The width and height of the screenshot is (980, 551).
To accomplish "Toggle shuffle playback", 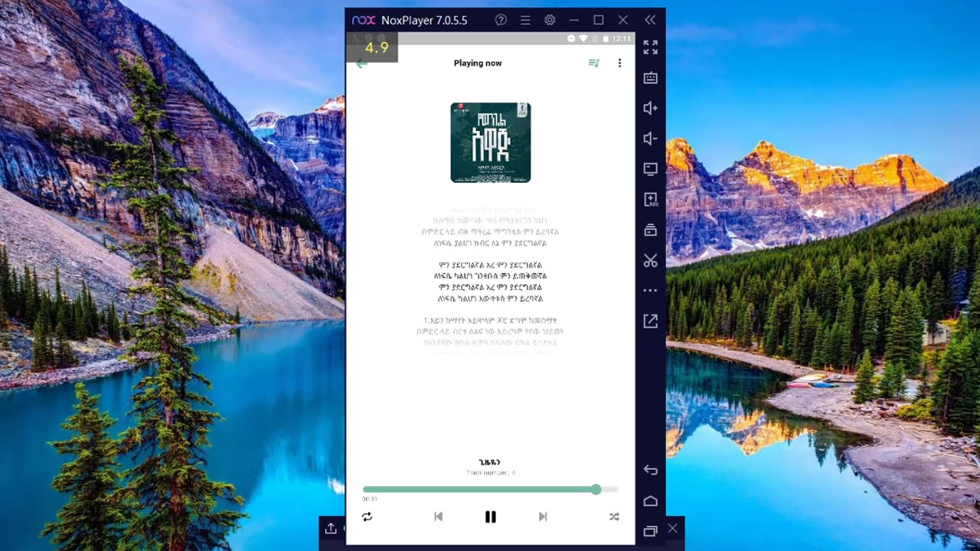I will [x=614, y=517].
